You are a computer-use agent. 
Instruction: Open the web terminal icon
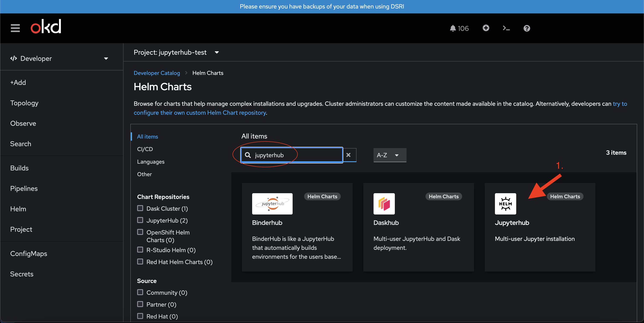point(506,28)
